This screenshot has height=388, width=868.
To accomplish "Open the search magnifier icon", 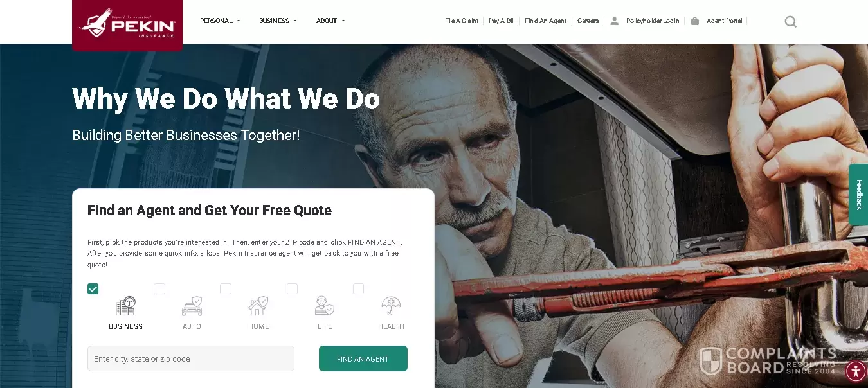I will (791, 21).
